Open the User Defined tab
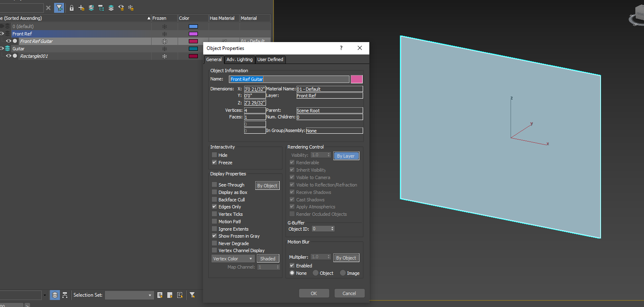Viewport: 644px width, 307px height. (270, 59)
